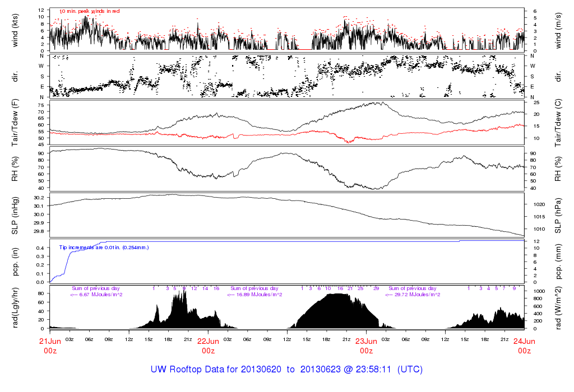Click the 'wind (m/s)' axis label

pos(558,30)
